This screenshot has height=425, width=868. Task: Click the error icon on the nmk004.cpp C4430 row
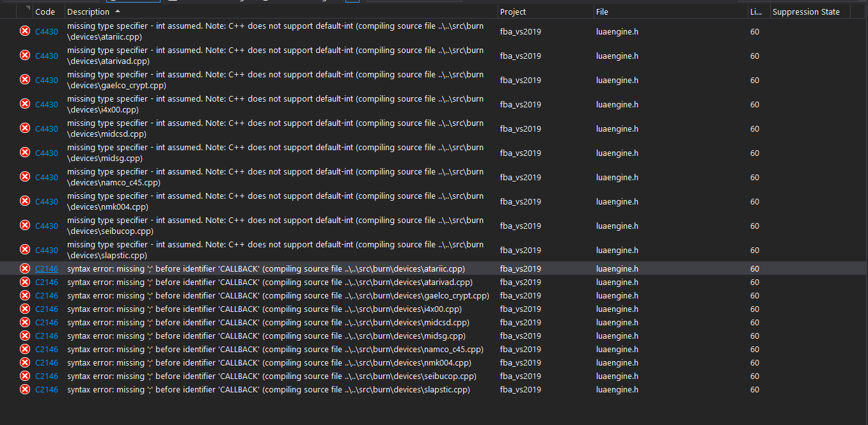point(24,200)
